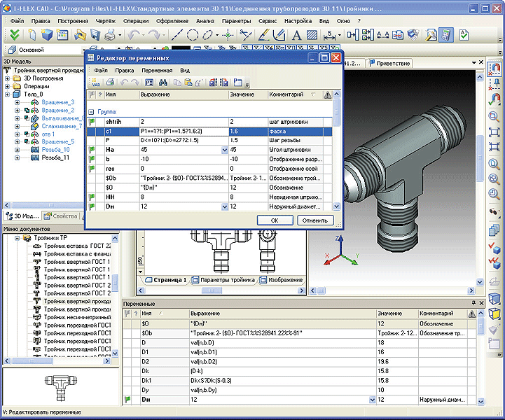505x420 pixels.
Task: Select the ellipse construction tool
Action: 208,35
